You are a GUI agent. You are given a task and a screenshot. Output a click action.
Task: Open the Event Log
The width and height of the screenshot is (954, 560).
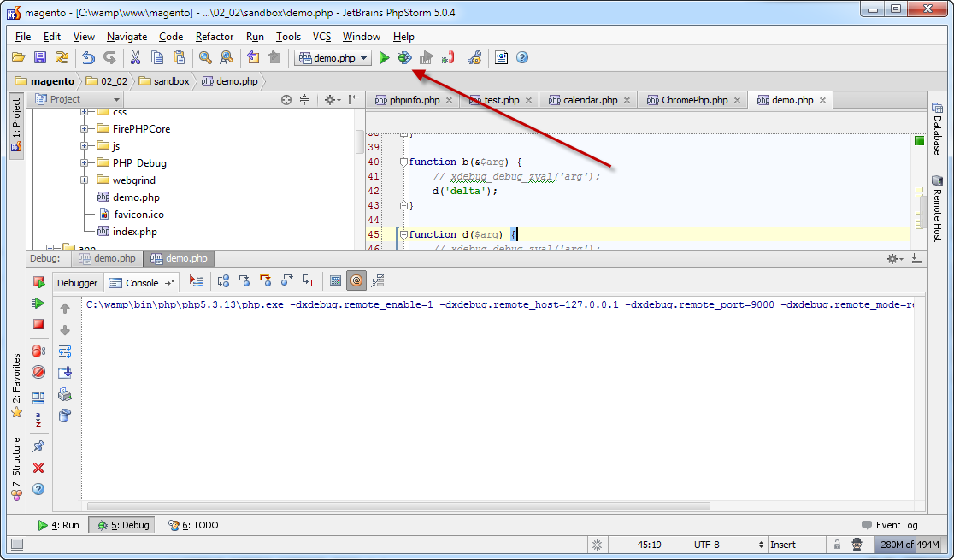[x=890, y=525]
